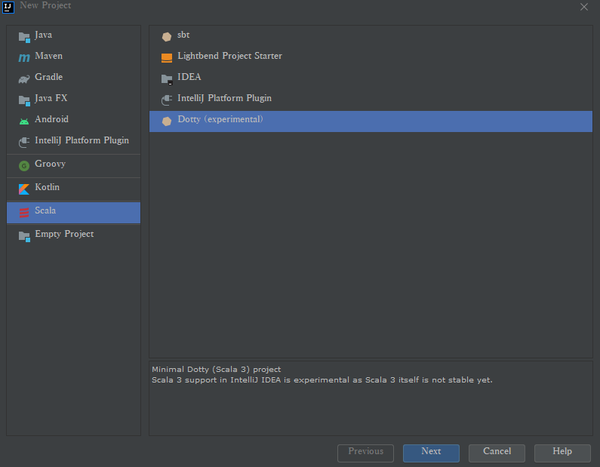Close the New Project window
Viewport: 600px width, 467px height.
click(x=584, y=7)
